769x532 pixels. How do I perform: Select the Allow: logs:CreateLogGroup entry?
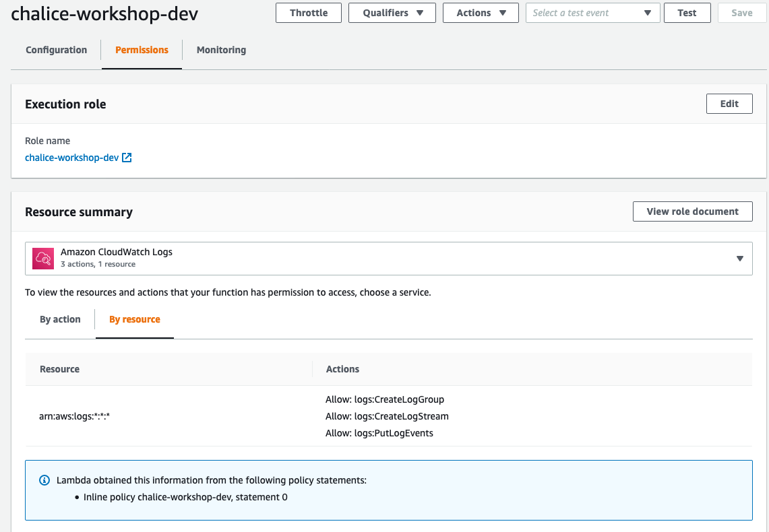(385, 399)
